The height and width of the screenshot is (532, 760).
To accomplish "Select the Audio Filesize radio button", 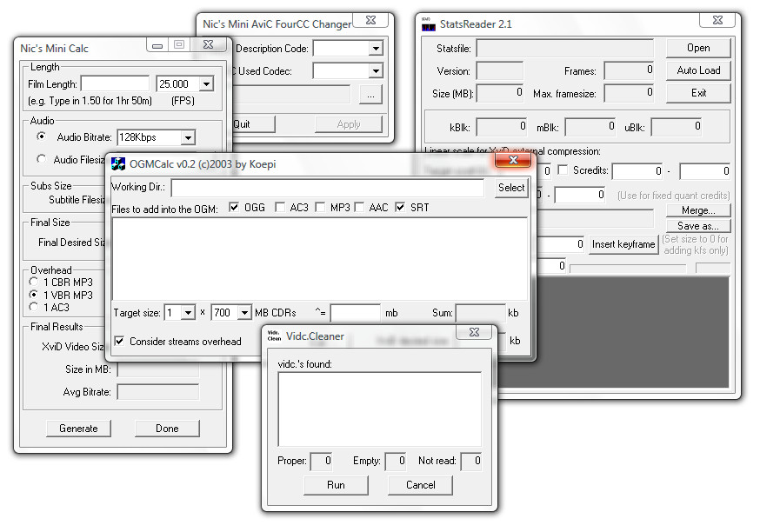I will [42, 159].
